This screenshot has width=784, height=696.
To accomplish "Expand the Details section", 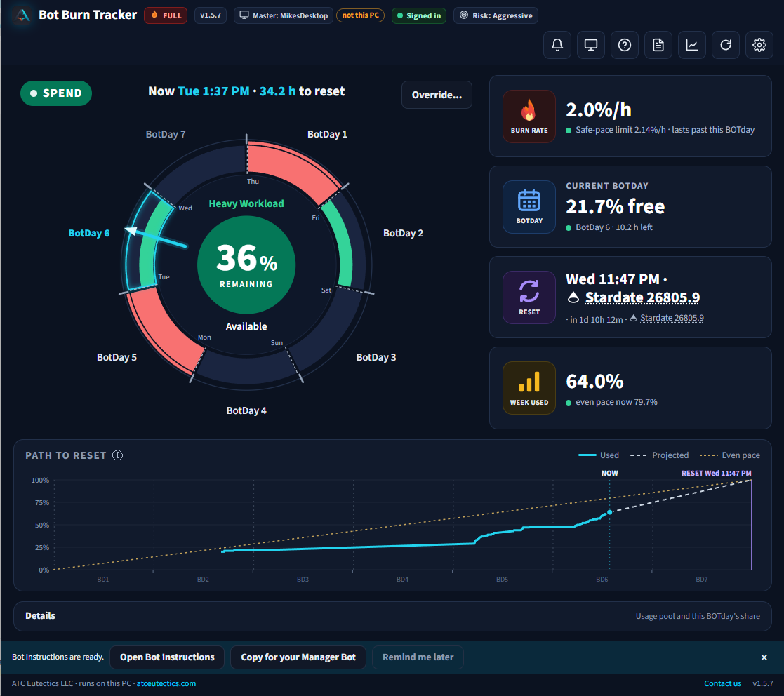I will pos(392,616).
